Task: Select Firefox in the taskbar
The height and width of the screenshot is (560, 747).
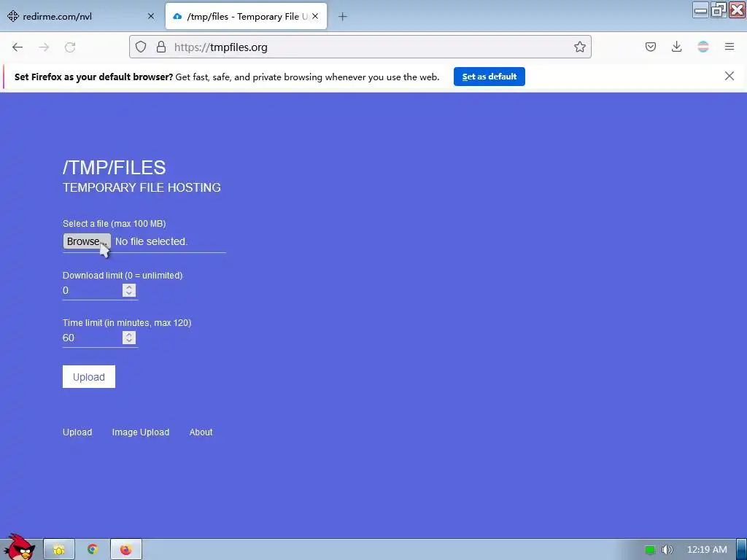Action: pos(125,550)
